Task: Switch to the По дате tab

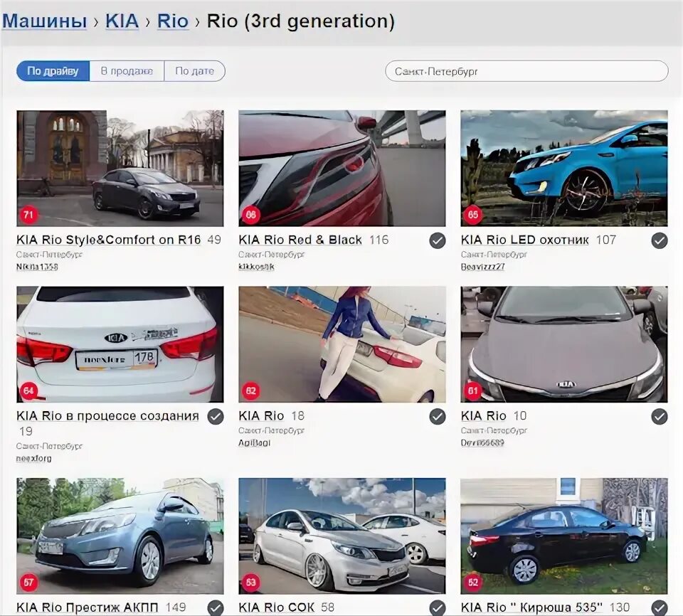Action: [x=195, y=71]
